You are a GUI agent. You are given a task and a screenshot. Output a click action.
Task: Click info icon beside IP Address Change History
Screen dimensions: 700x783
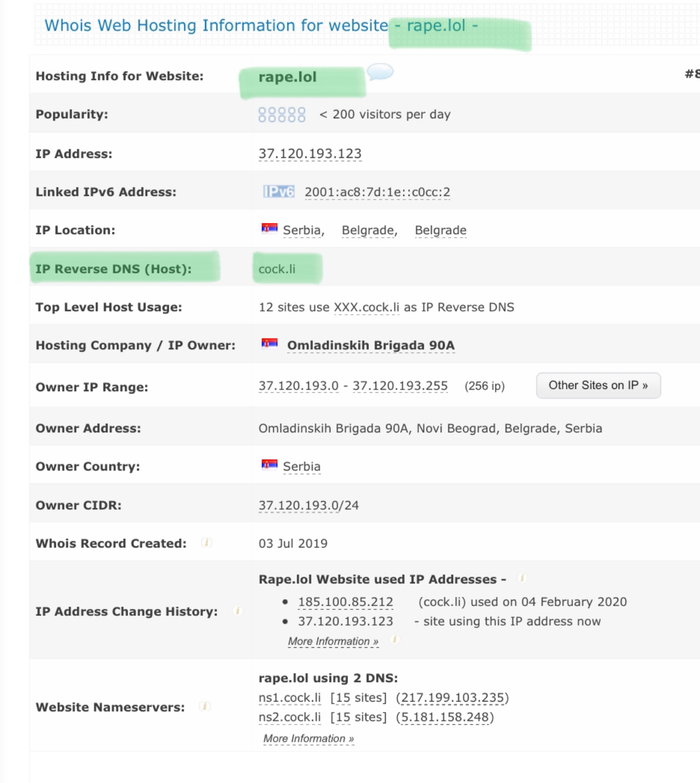[238, 611]
